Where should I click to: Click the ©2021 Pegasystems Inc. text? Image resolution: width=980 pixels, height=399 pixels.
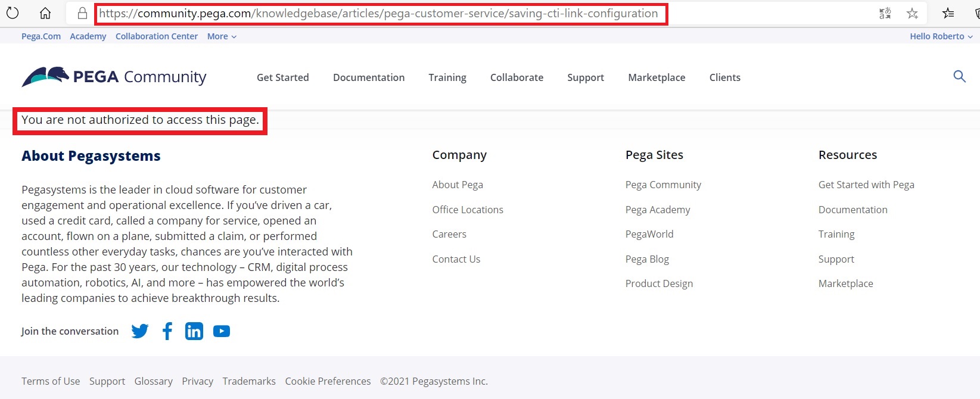pos(434,381)
